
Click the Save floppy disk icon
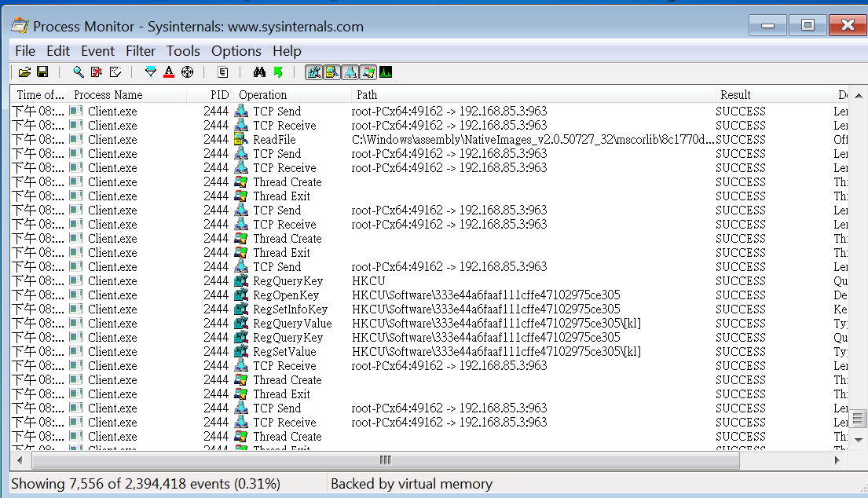tap(42, 72)
